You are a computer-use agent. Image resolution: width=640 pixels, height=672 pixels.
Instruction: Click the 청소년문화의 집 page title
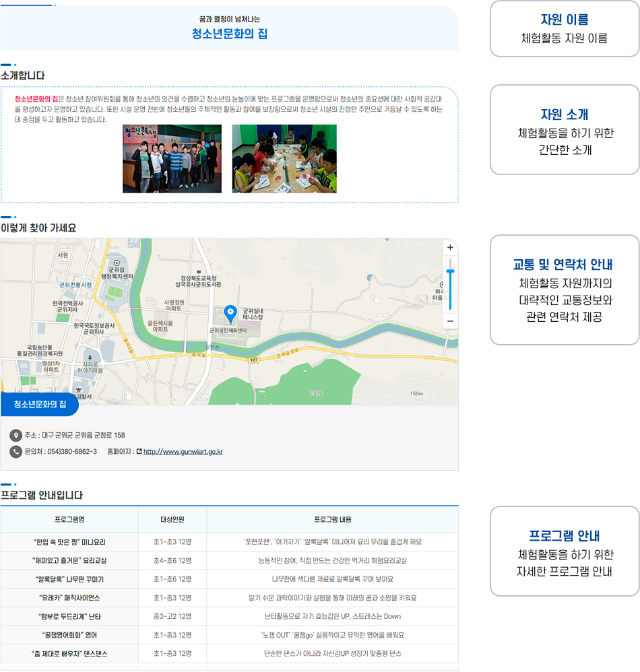(x=229, y=34)
